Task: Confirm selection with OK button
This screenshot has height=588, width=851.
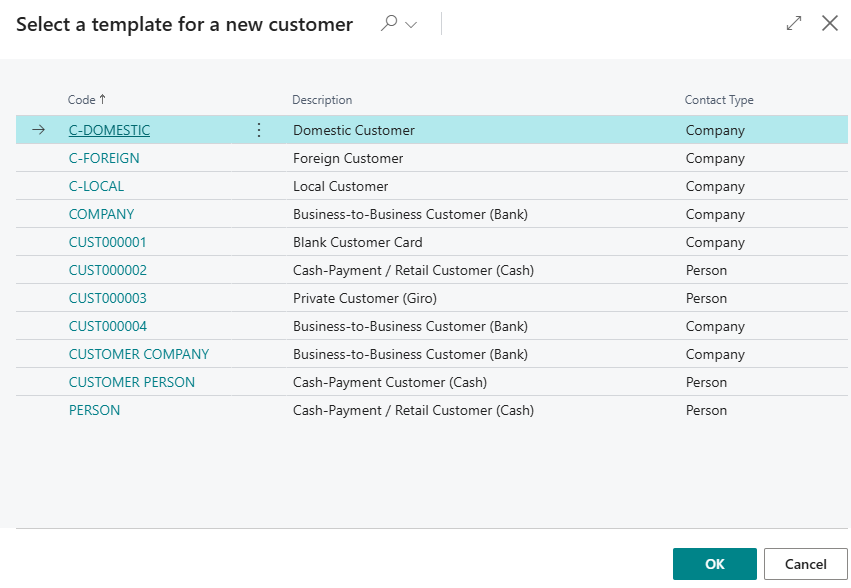Action: coord(714,564)
